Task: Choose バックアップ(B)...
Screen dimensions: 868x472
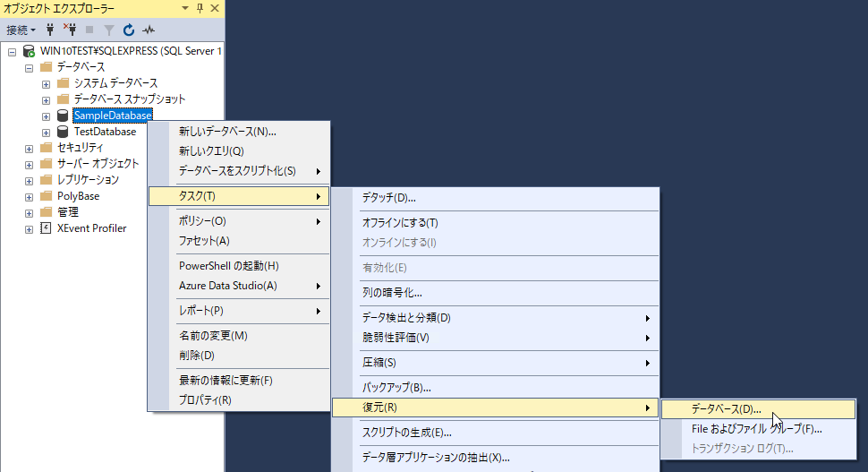Action: 496,388
